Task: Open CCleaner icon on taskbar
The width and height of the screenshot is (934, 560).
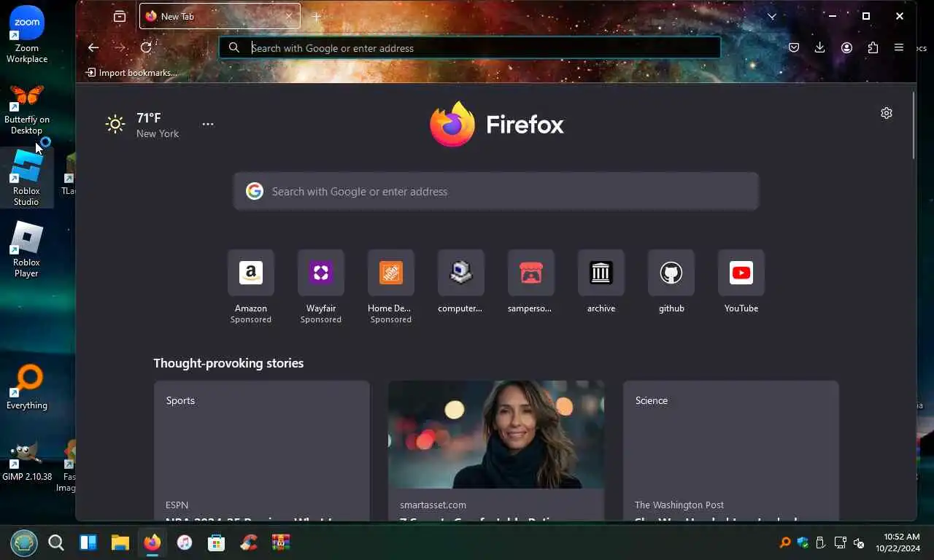Action: 249,542
